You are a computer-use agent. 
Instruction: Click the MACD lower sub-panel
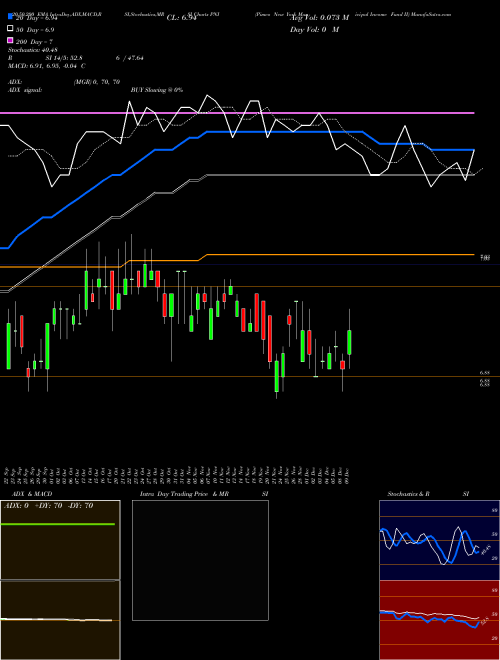coord(60,620)
